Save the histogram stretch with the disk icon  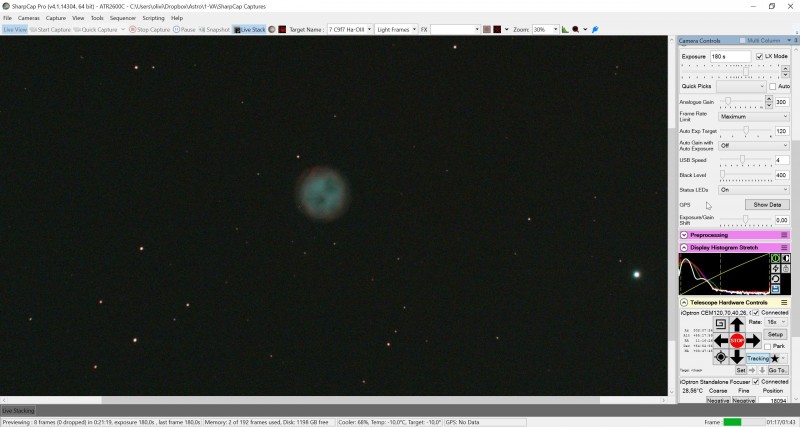coord(775,289)
